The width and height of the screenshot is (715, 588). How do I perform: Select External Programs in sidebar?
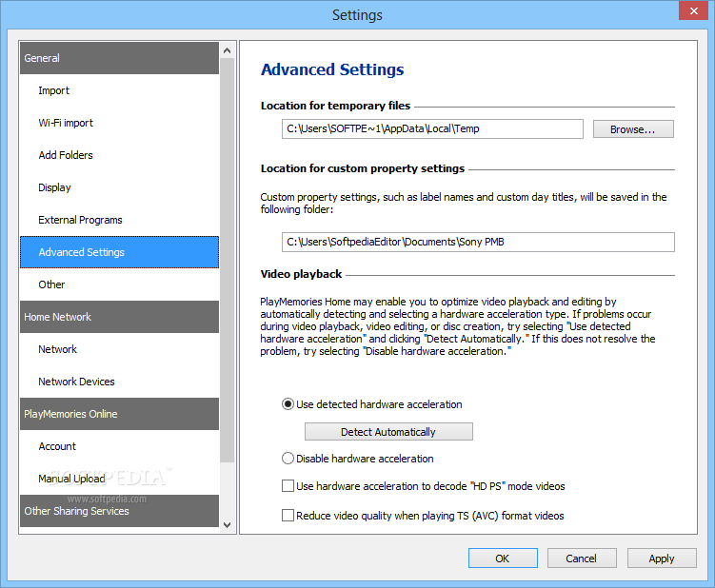pos(119,220)
